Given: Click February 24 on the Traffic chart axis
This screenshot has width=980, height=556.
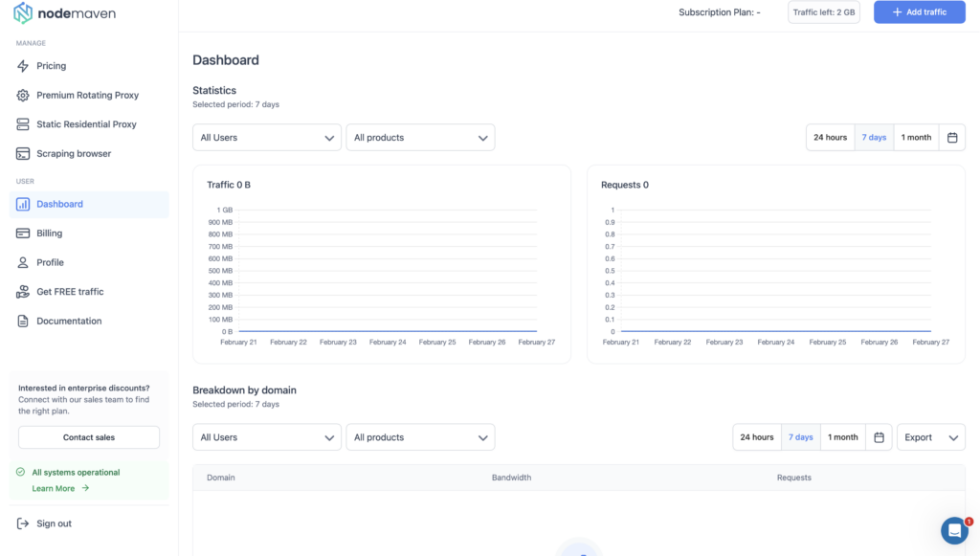Looking at the screenshot, I should pos(388,343).
